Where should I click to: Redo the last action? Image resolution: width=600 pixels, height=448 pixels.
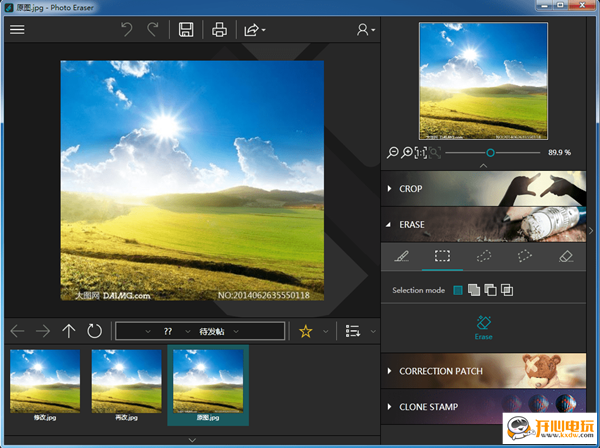153,29
